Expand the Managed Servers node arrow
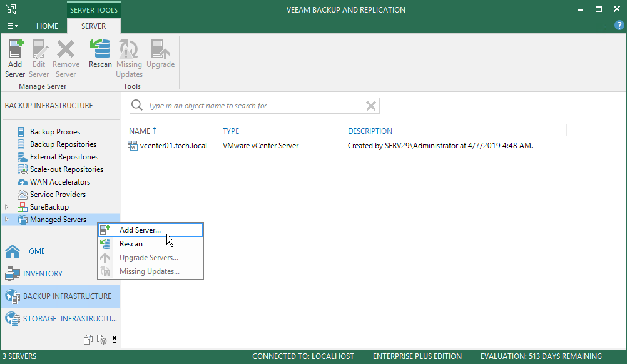Viewport: 627px width, 364px height. (6, 220)
